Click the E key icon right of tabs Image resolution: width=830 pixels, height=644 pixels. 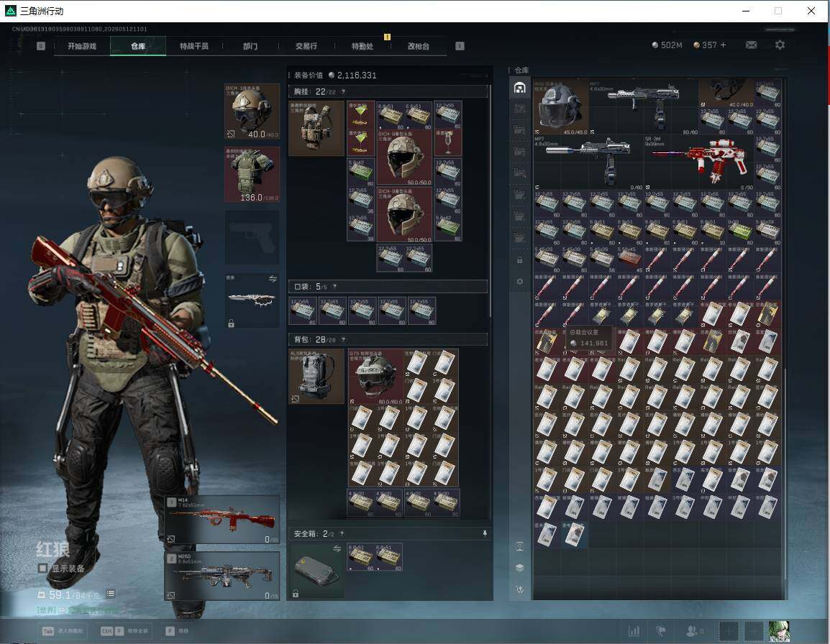point(460,46)
